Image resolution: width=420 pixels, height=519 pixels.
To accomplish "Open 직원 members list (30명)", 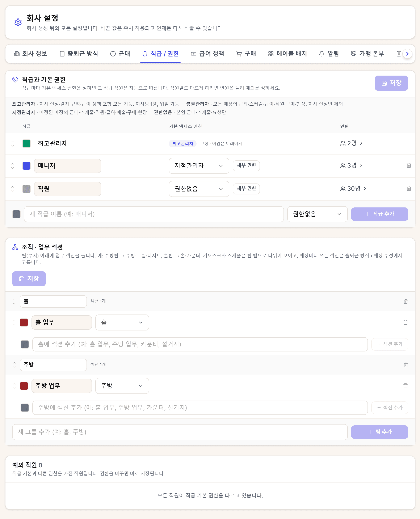I will (353, 188).
